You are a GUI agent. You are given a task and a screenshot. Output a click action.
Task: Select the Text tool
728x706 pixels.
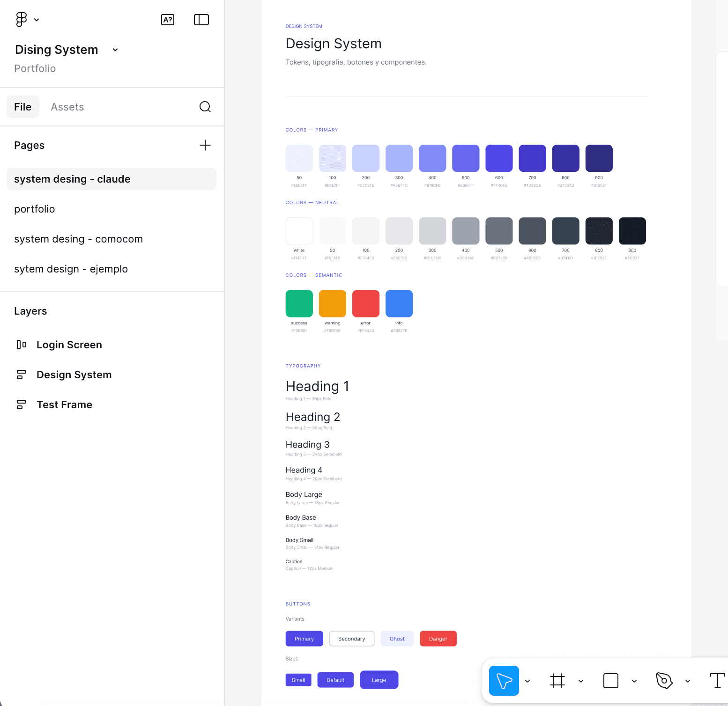tap(717, 681)
